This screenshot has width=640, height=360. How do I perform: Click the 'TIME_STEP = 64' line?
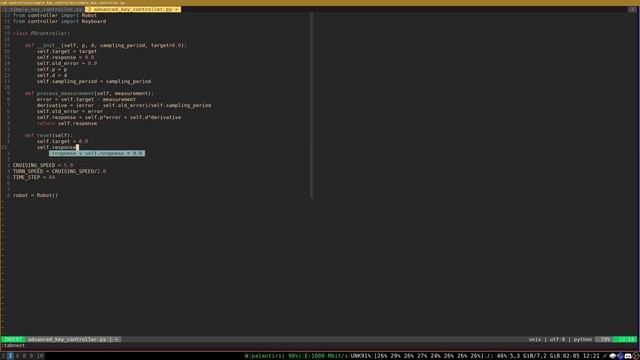pos(33,177)
